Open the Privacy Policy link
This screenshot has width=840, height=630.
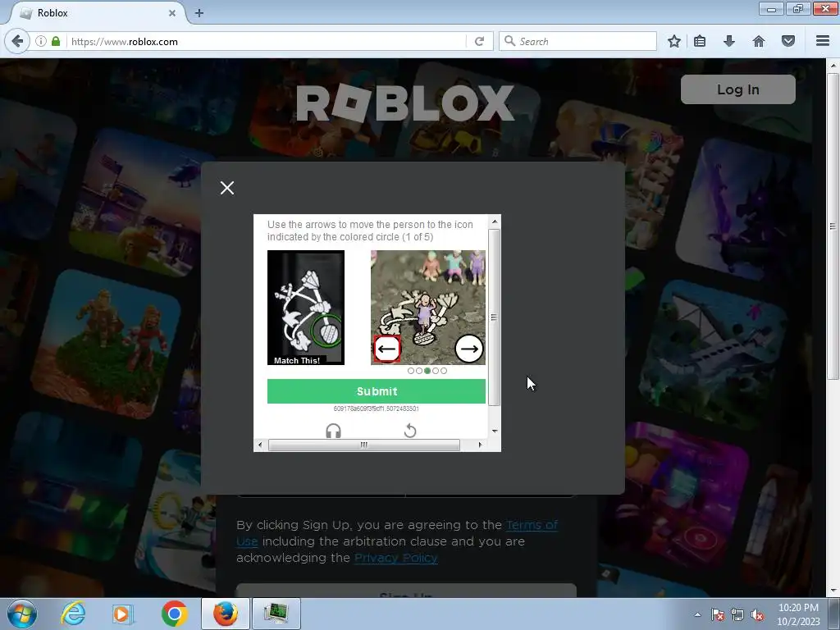(x=396, y=558)
